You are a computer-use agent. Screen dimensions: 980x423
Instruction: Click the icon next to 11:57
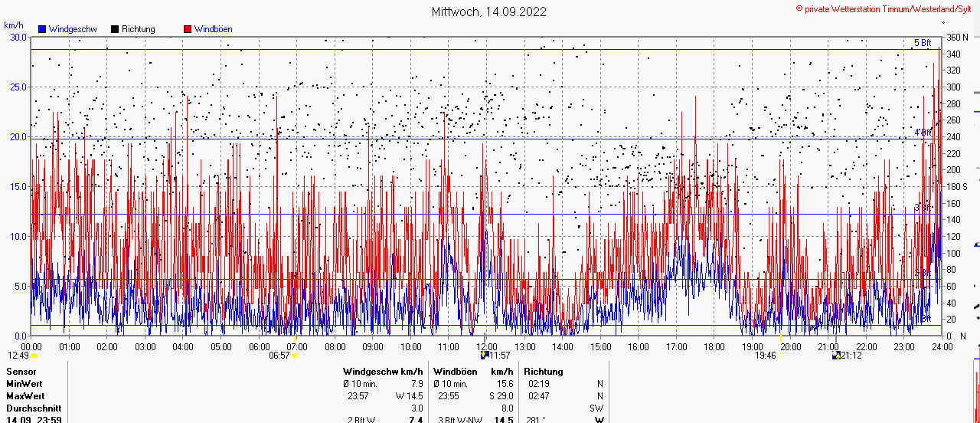click(x=484, y=356)
